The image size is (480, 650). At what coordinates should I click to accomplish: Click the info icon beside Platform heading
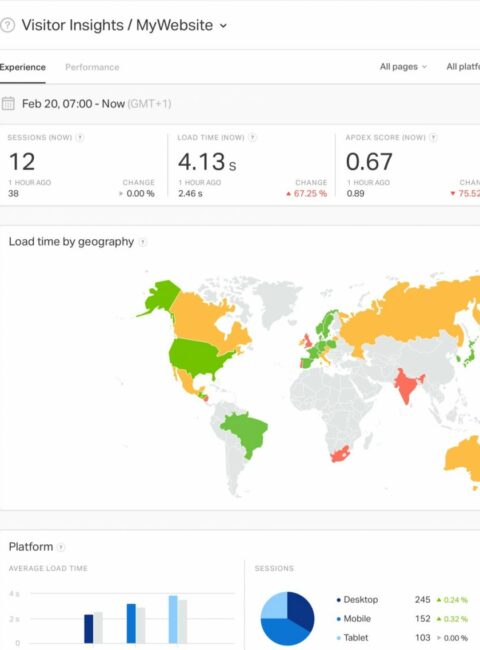pos(61,547)
